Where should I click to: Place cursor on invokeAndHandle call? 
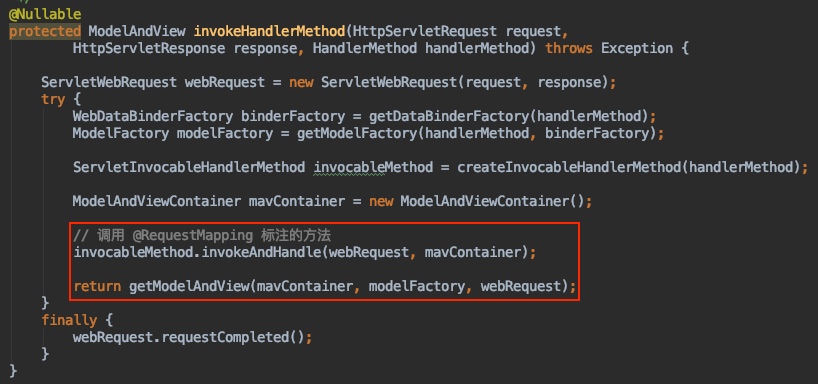(261, 253)
